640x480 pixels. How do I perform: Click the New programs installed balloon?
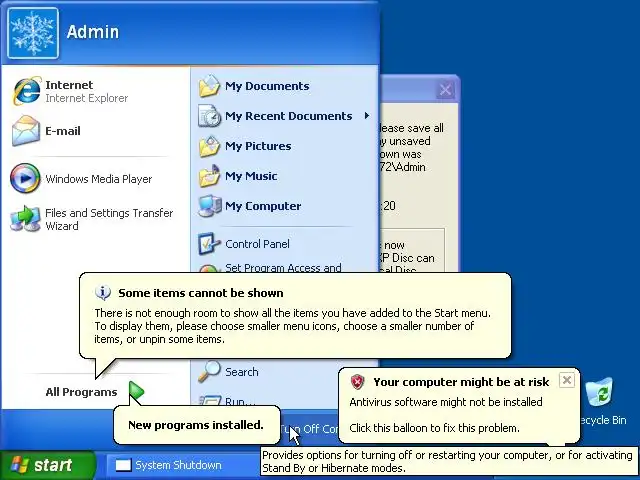(196, 425)
